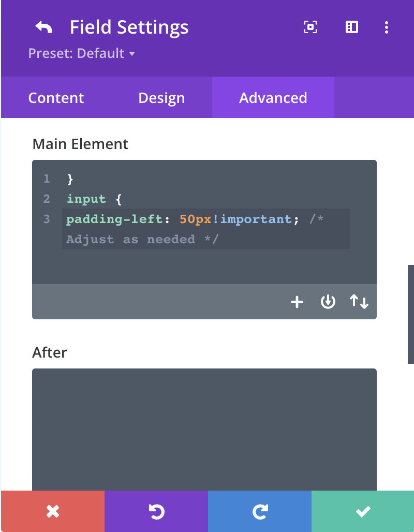Undo the last change with purple button

click(x=156, y=511)
